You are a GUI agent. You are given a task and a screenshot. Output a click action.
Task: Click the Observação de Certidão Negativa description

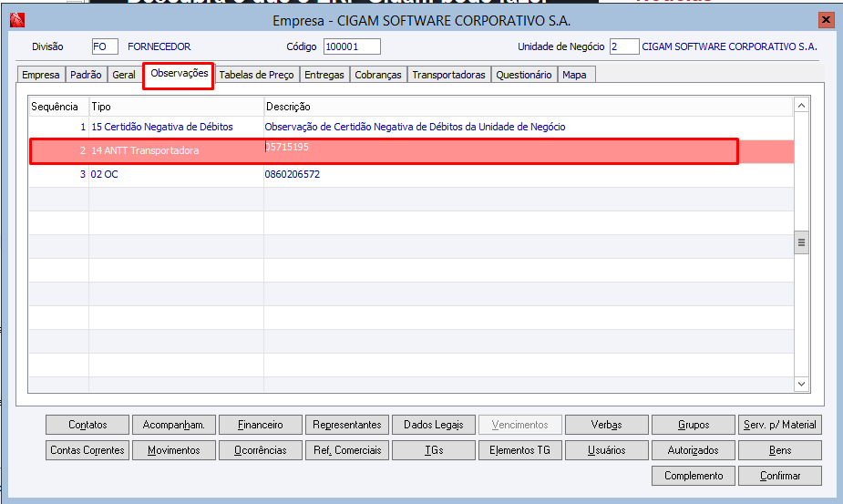click(415, 127)
